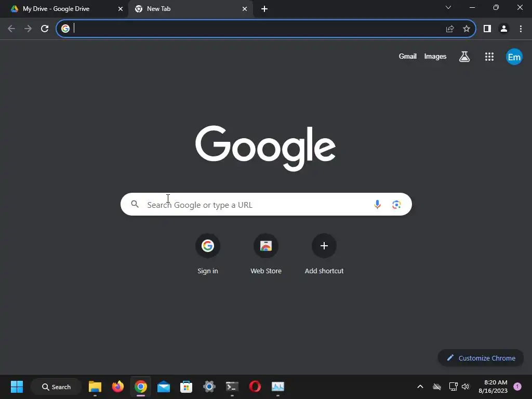
Task: Open Microsoft Store from taskbar
Action: click(x=187, y=387)
